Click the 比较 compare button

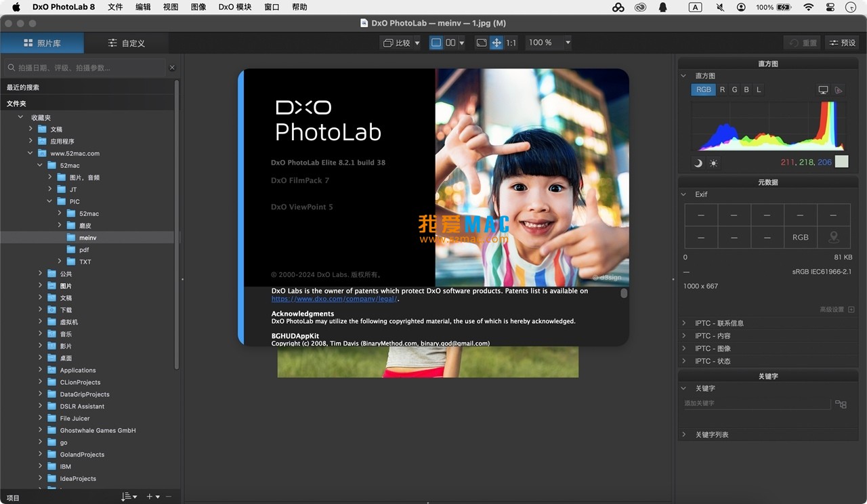[x=397, y=43]
